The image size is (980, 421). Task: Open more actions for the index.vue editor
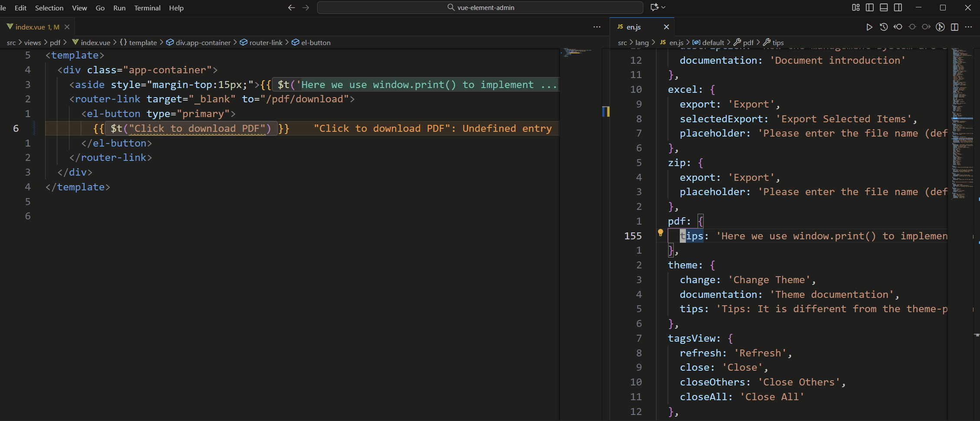tap(597, 27)
